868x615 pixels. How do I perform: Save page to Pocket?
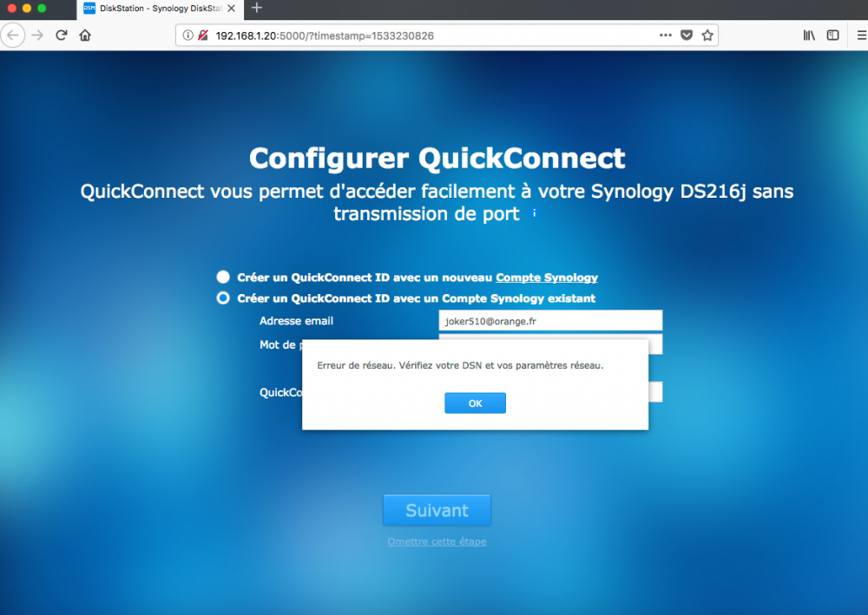tap(687, 36)
